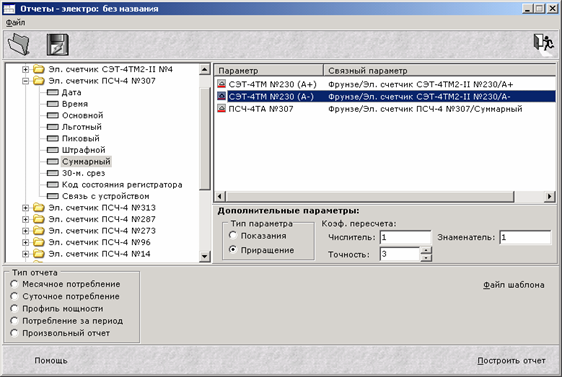Viewport: 562px width, 377px height.
Task: Click the Основной parameter icon
Action: (53, 115)
